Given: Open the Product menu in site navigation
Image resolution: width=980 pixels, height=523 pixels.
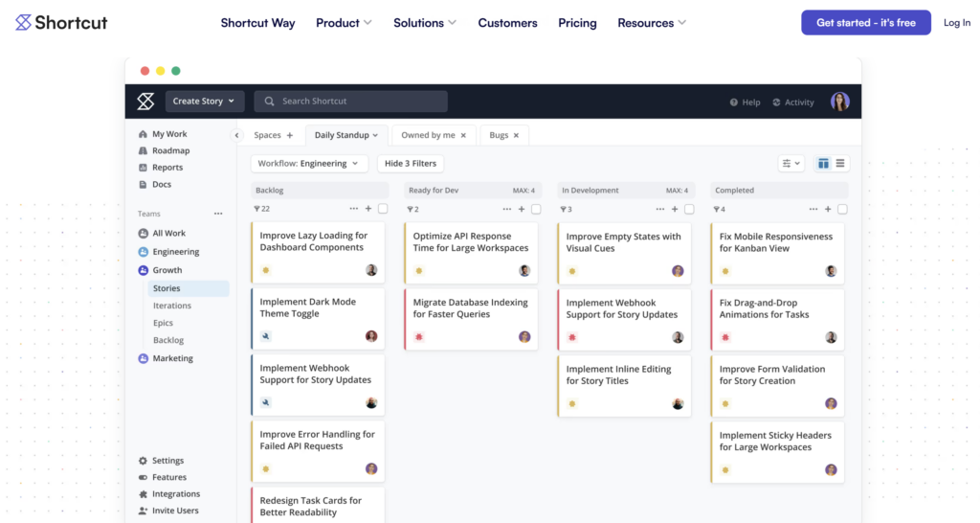Looking at the screenshot, I should pyautogui.click(x=344, y=23).
